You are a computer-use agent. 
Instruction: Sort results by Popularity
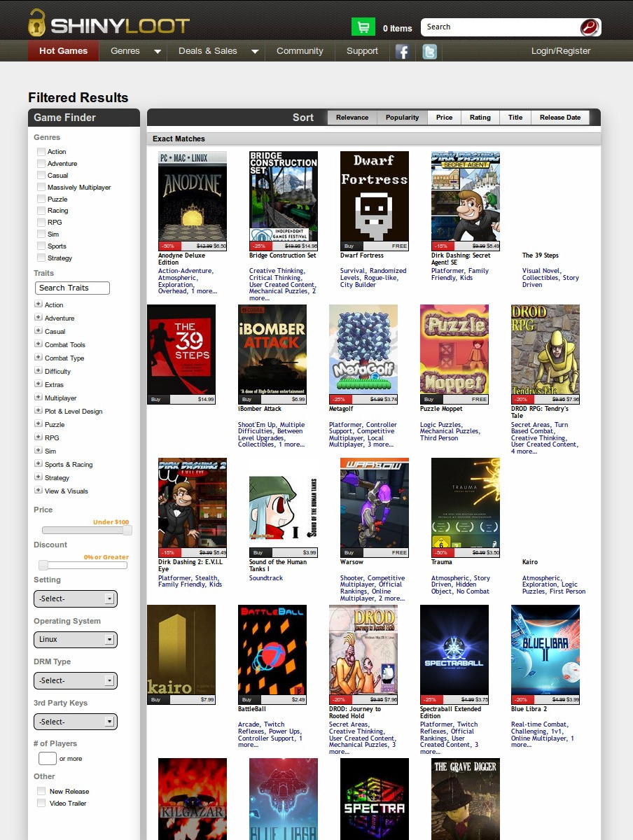402,118
